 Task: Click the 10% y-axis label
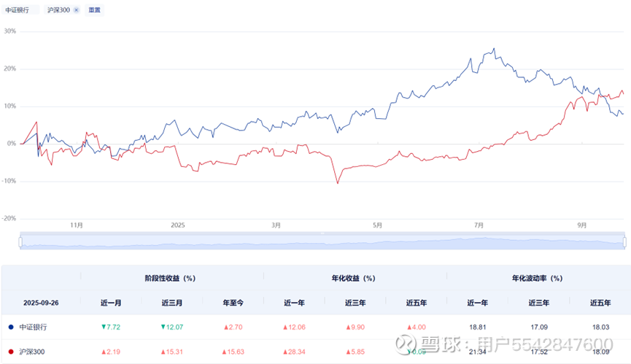[x=10, y=107]
